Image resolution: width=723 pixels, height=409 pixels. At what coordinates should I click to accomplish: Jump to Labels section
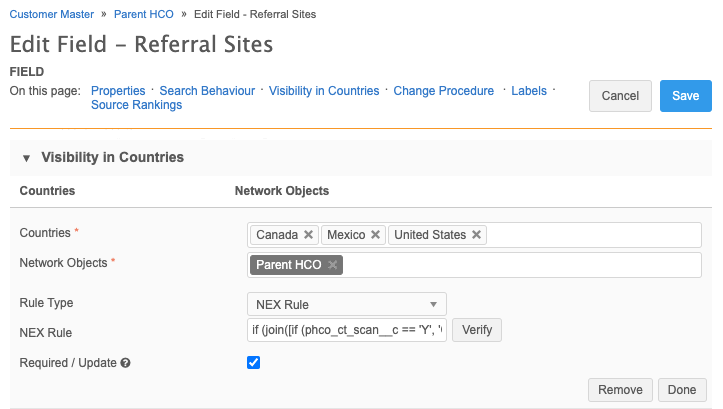pyautogui.click(x=529, y=91)
